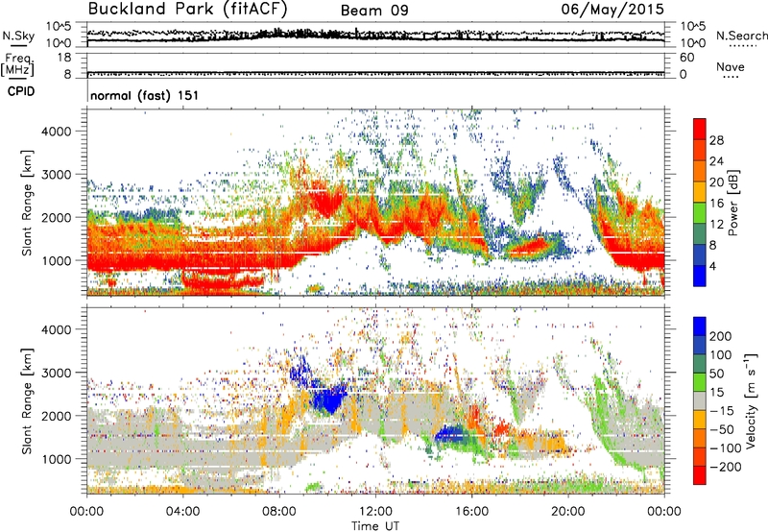Viewport: 768px width, 532px height.
Task: Click the solid line sample under 'N.Sky'
Action: tap(18, 45)
